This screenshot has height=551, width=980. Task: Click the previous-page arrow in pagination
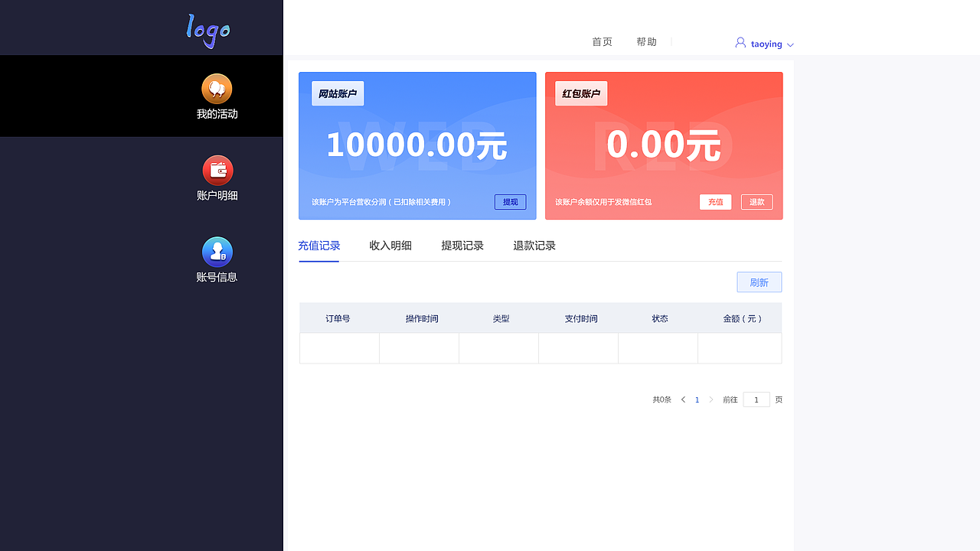coord(682,399)
